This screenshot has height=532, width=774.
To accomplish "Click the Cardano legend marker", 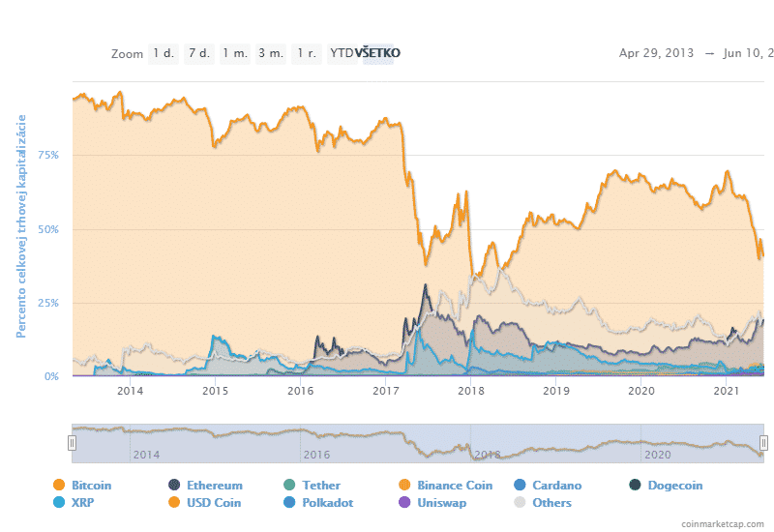I will point(522,486).
